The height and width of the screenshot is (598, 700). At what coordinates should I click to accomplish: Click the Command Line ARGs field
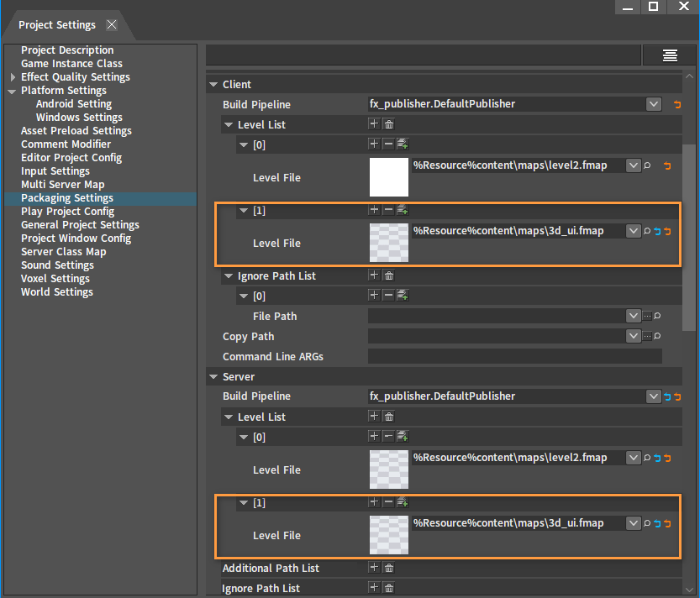tap(515, 356)
